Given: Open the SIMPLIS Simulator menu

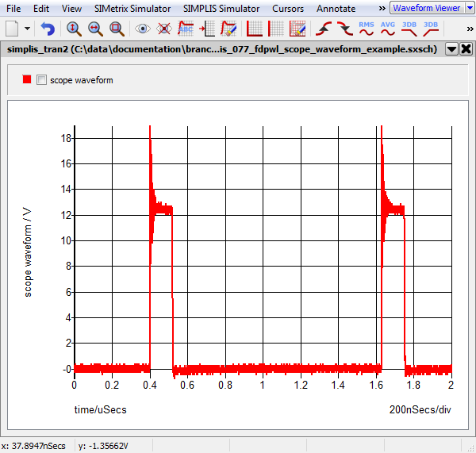Looking at the screenshot, I should (x=221, y=8).
